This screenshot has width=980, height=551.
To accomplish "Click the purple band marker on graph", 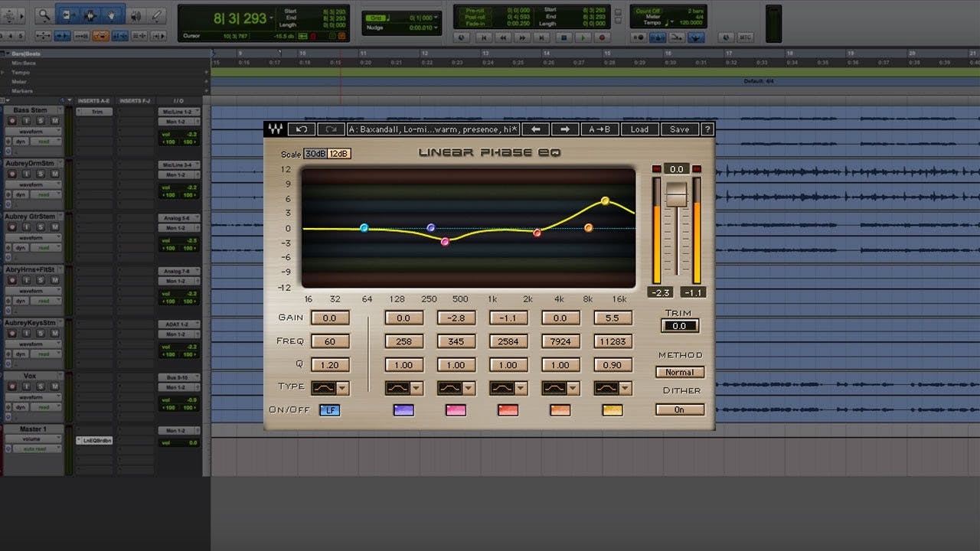I will pos(431,228).
